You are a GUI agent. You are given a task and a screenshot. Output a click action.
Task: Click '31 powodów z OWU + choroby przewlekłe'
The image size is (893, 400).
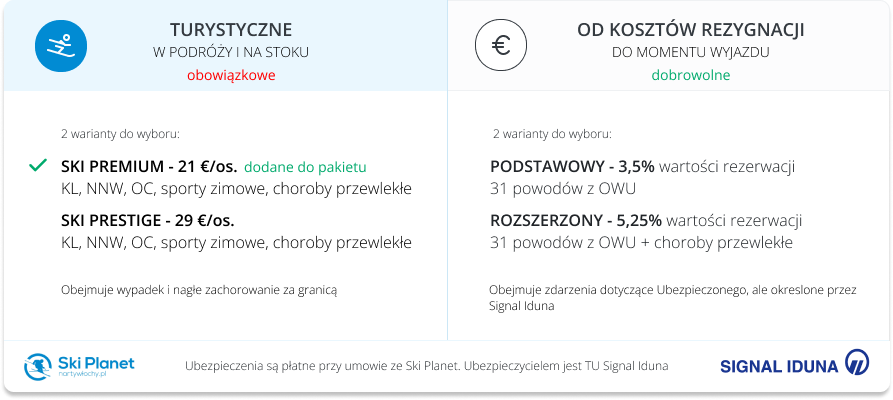[x=641, y=243]
